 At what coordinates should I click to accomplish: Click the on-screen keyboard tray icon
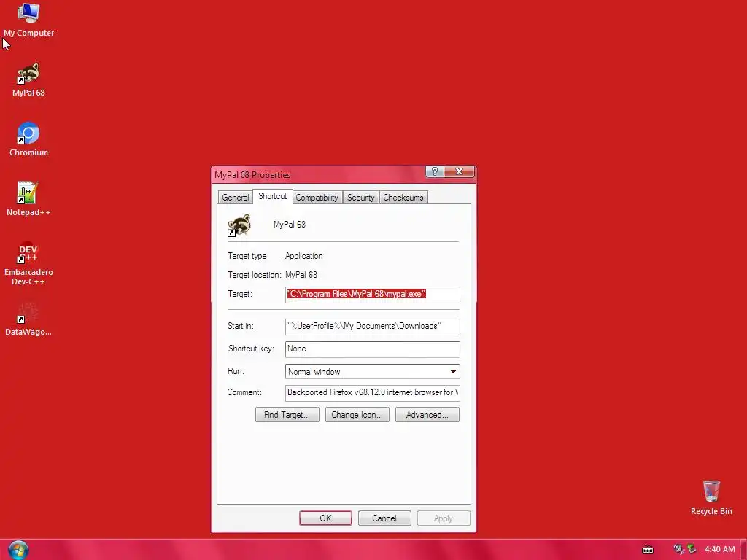[648, 550]
